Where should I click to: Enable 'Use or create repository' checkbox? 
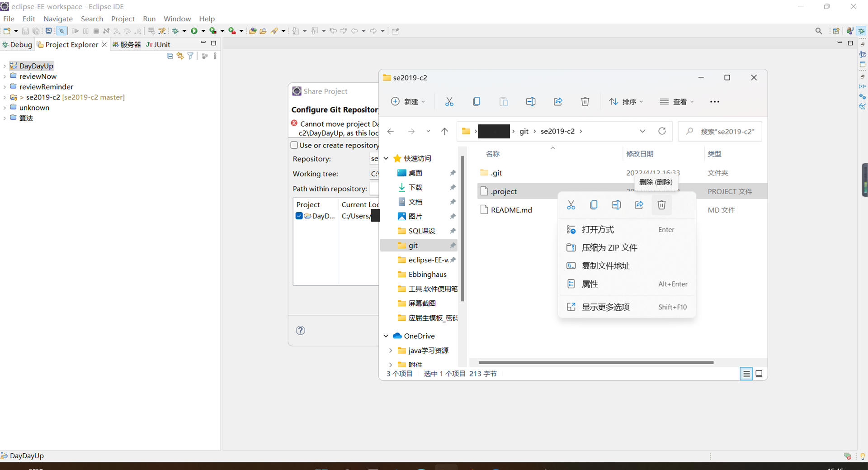294,145
